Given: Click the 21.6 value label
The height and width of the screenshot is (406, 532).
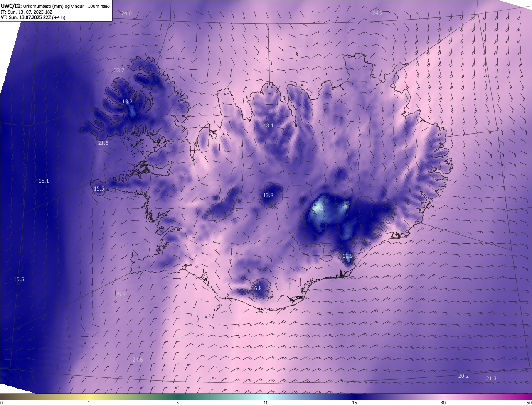Looking at the screenshot, I should click(x=103, y=143).
